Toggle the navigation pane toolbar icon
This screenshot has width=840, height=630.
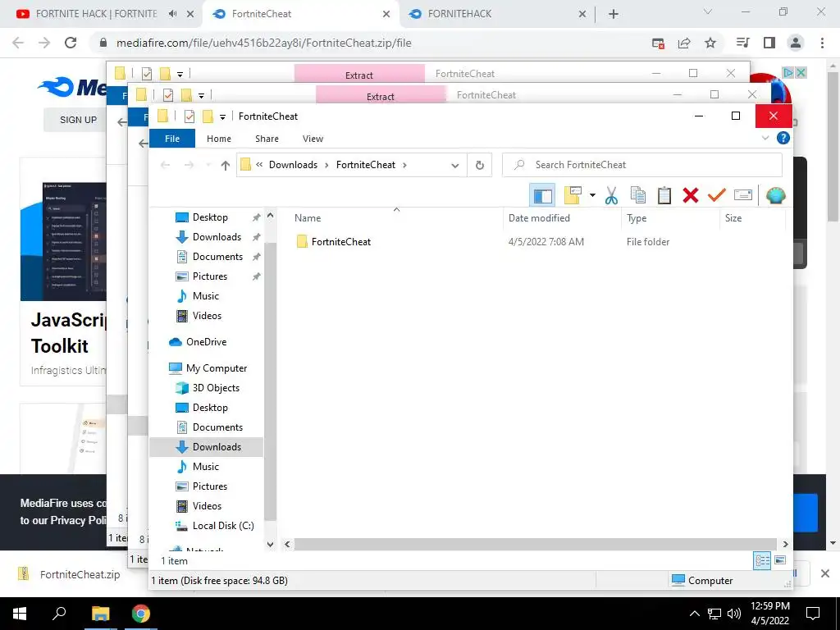point(542,195)
